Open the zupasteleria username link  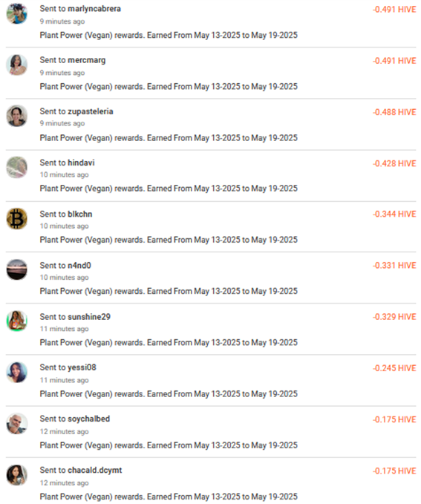tap(91, 111)
